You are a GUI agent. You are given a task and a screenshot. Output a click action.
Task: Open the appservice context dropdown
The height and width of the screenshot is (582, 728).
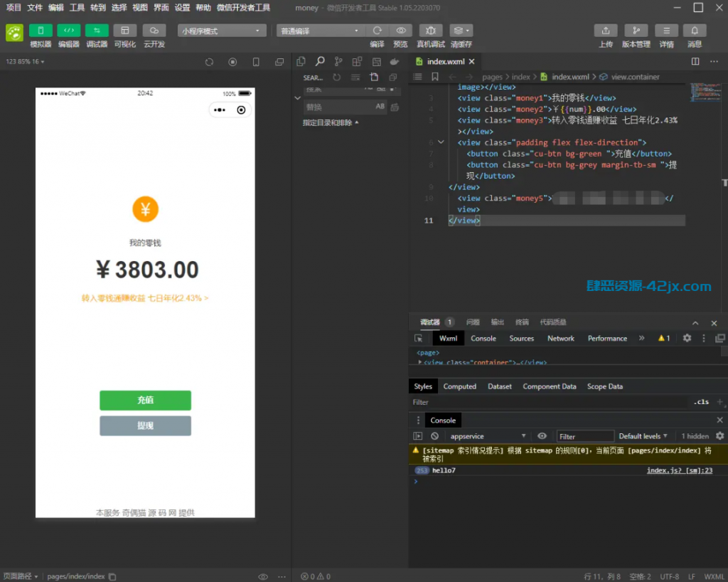(x=488, y=436)
